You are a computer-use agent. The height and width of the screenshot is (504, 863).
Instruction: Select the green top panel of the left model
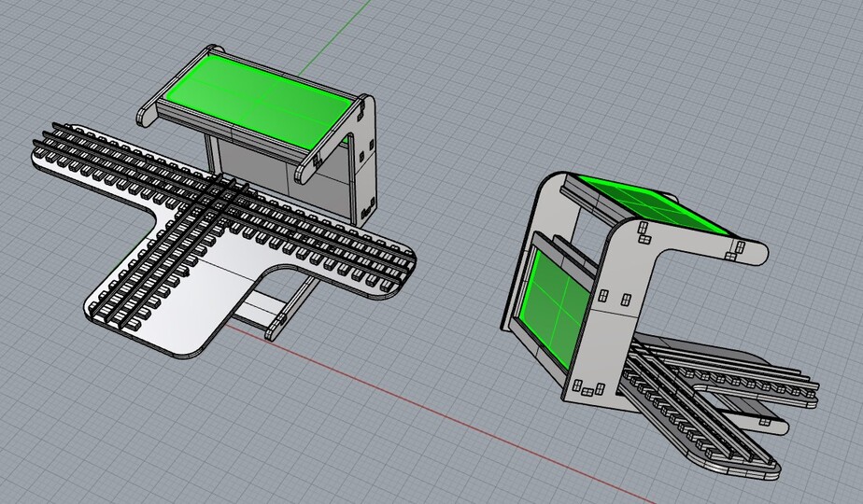click(x=259, y=103)
